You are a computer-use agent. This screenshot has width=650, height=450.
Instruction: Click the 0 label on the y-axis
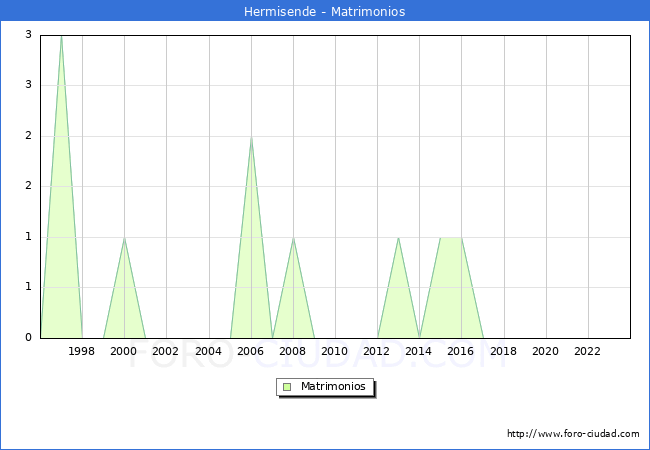(x=29, y=338)
